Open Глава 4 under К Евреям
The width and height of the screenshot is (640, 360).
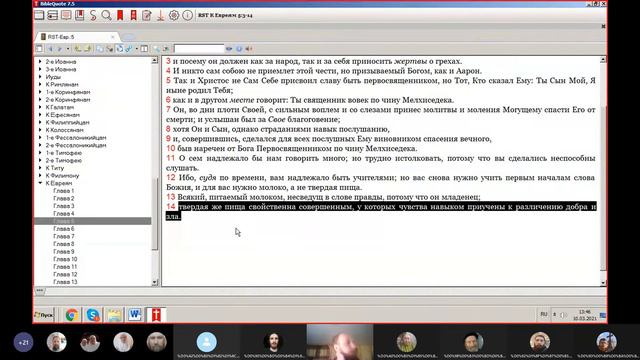coord(64,214)
